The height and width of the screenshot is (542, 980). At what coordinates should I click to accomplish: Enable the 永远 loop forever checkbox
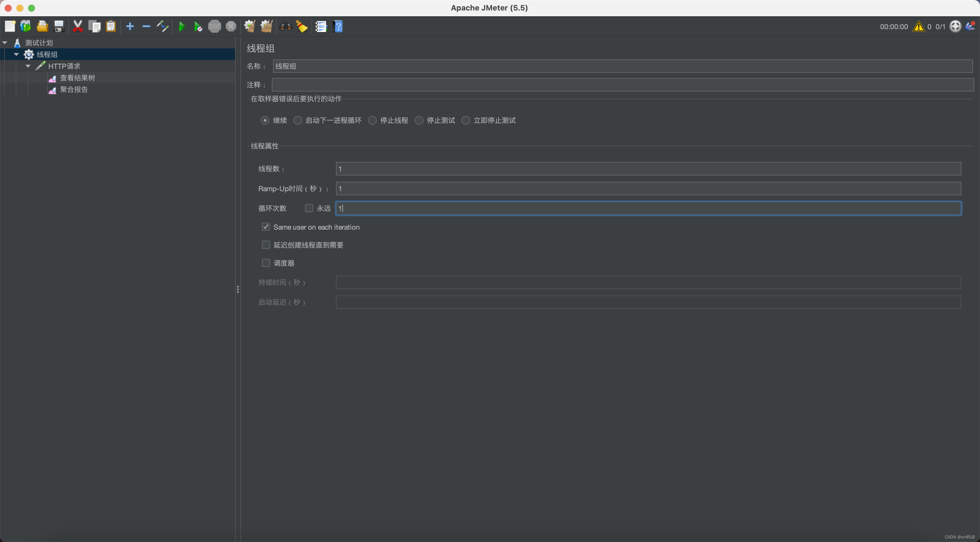click(x=309, y=208)
